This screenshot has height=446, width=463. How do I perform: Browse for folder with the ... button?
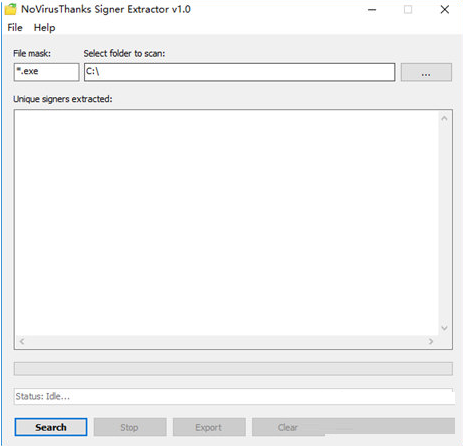[x=426, y=72]
